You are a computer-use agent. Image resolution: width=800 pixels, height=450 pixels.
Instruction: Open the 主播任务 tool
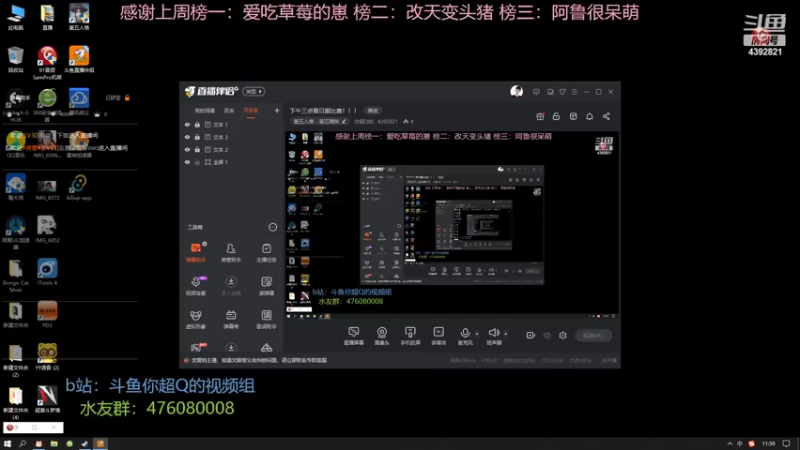point(266,253)
